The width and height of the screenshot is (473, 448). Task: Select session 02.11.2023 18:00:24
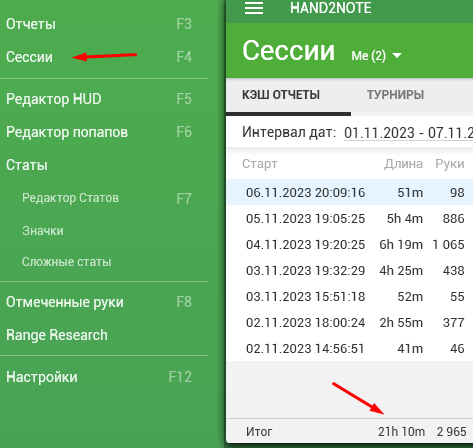click(x=350, y=322)
